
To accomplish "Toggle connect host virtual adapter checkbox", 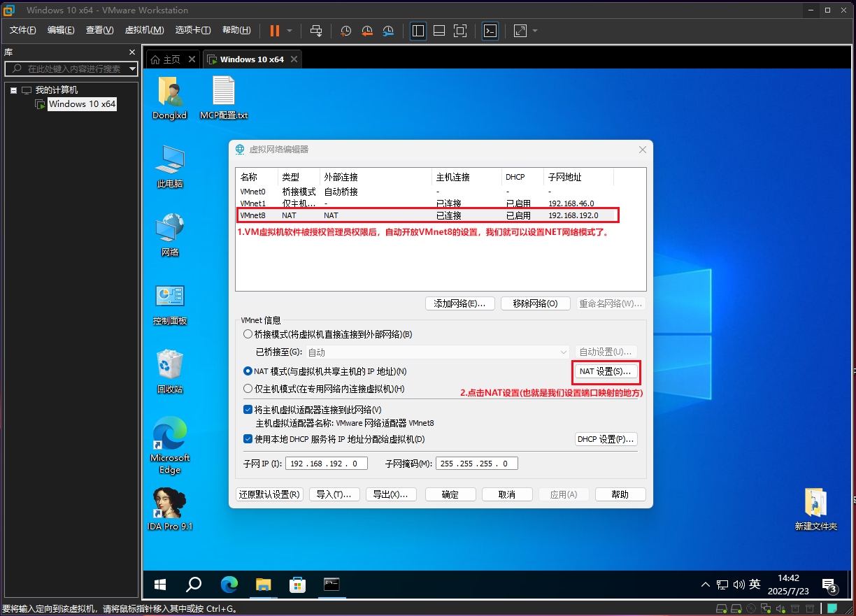I will (x=248, y=410).
